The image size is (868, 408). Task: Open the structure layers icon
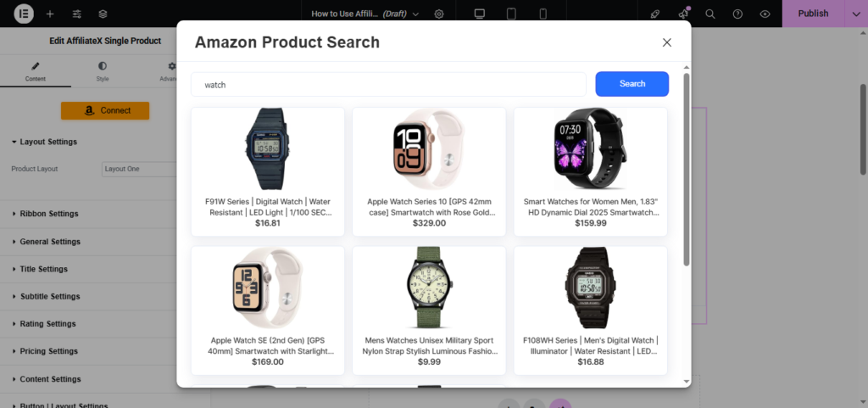pyautogui.click(x=103, y=14)
